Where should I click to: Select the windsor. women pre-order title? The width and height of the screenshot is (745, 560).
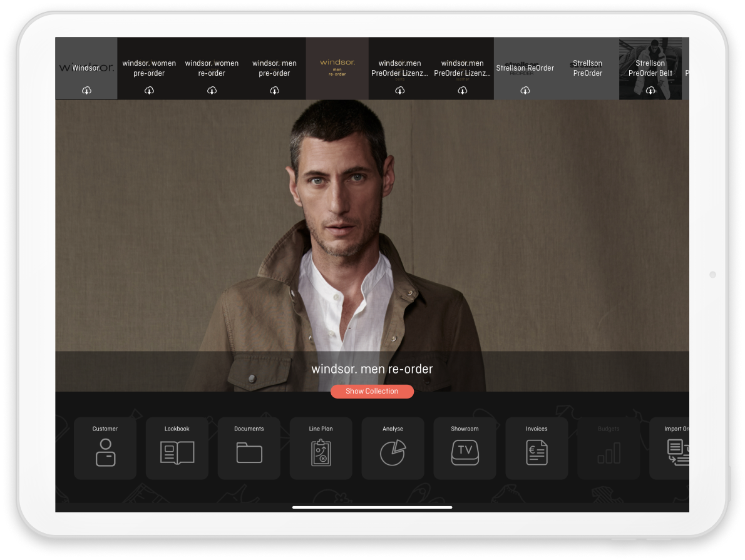point(149,68)
